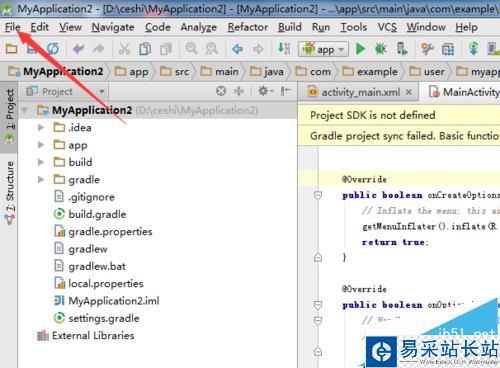This screenshot has width=500, height=368.
Task: Click the Debug bug icon
Action: tap(381, 49)
